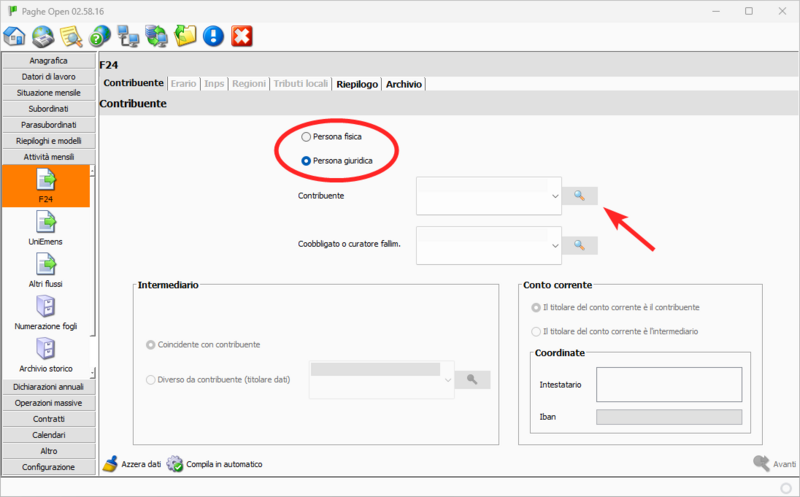Screen dimensions: 800x497
Task: Expand the Coobbligato o curatore fallim. dropdown
Action: click(555, 245)
